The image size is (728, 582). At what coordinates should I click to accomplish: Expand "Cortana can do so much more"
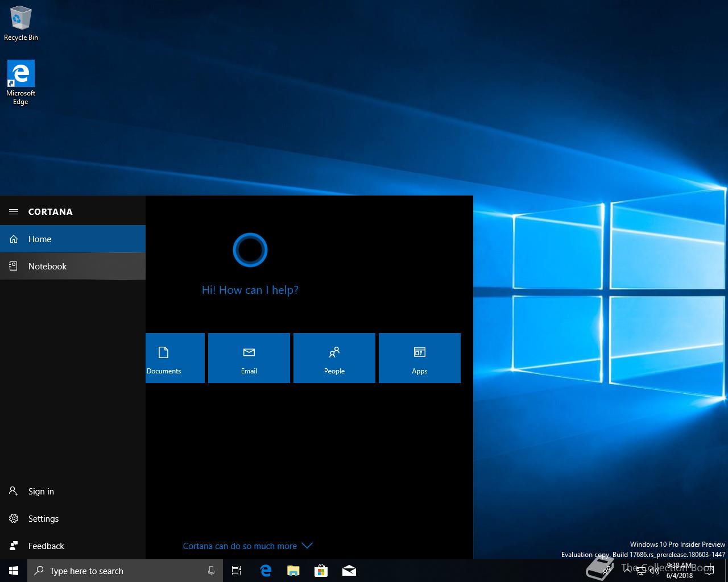pyautogui.click(x=247, y=546)
